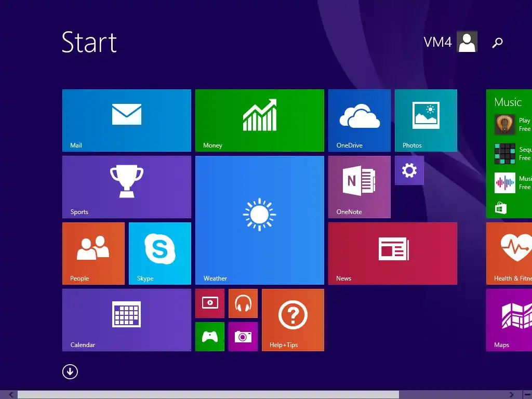The width and height of the screenshot is (532, 399).
Task: Open the Video tile
Action: pyautogui.click(x=210, y=303)
